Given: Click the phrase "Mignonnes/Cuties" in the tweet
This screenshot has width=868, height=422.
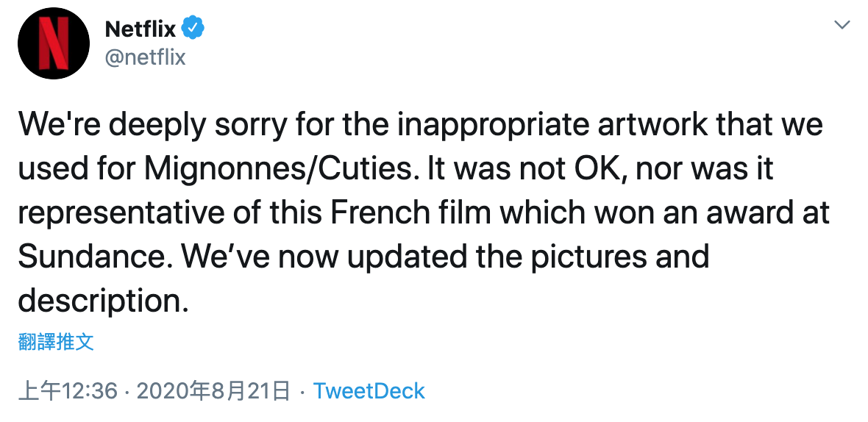Looking at the screenshot, I should coord(288,169).
